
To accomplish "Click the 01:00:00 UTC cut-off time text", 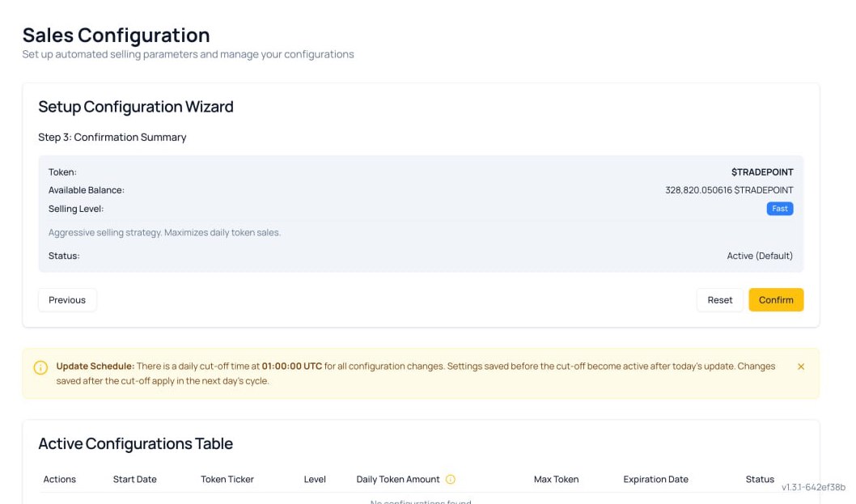I will pyautogui.click(x=291, y=366).
